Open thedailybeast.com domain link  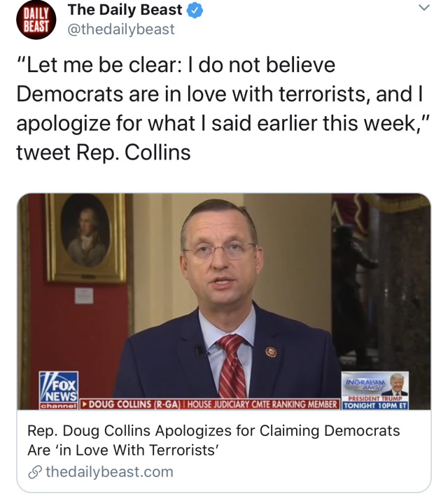[x=109, y=472]
